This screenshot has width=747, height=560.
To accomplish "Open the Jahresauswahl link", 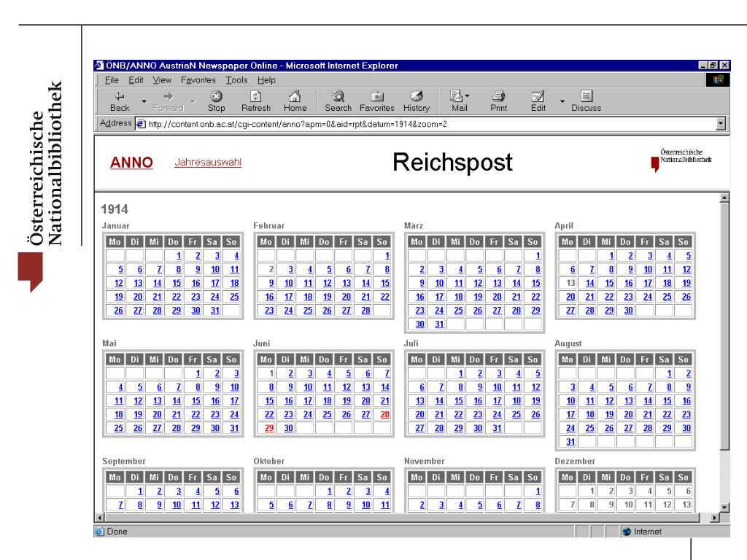I will point(208,162).
